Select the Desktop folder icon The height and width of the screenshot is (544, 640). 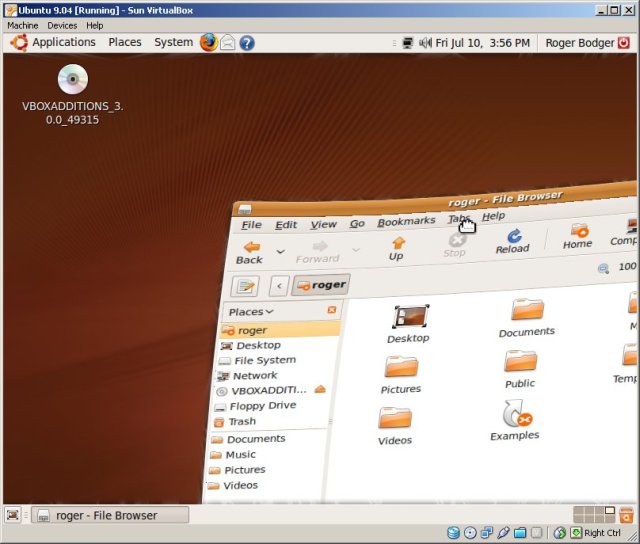click(409, 324)
